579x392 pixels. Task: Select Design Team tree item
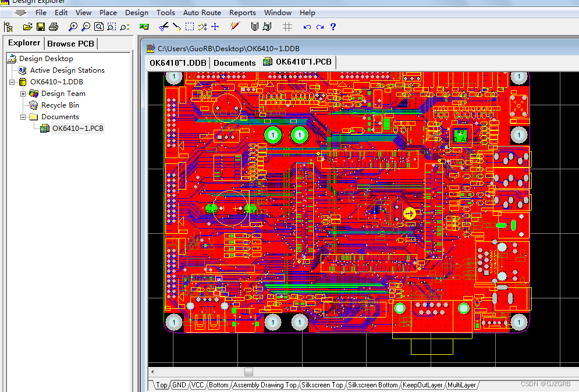[63, 94]
